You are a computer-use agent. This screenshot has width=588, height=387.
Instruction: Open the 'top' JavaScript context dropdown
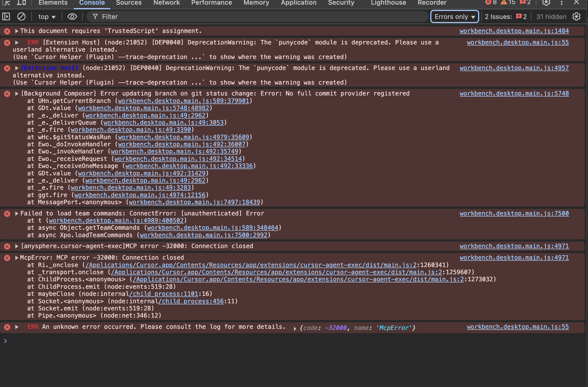[47, 17]
